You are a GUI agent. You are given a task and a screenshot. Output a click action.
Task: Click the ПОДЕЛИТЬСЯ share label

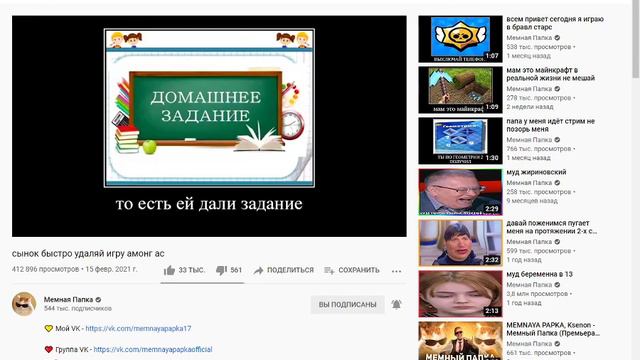290,270
